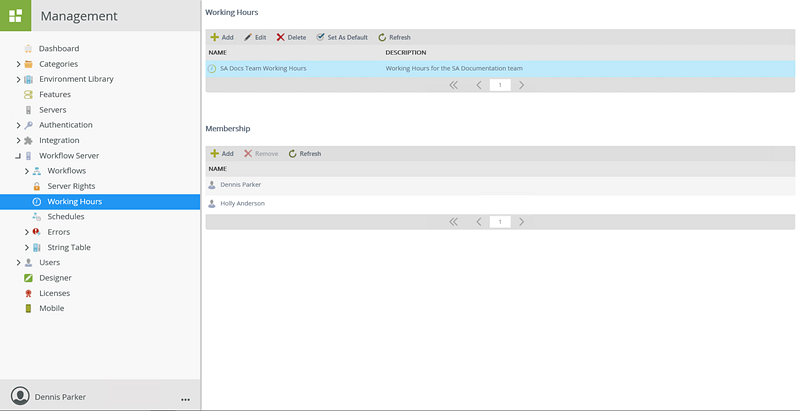The height and width of the screenshot is (411, 800).
Task: Click the user icon beside Dennis Parker member
Action: point(212,185)
